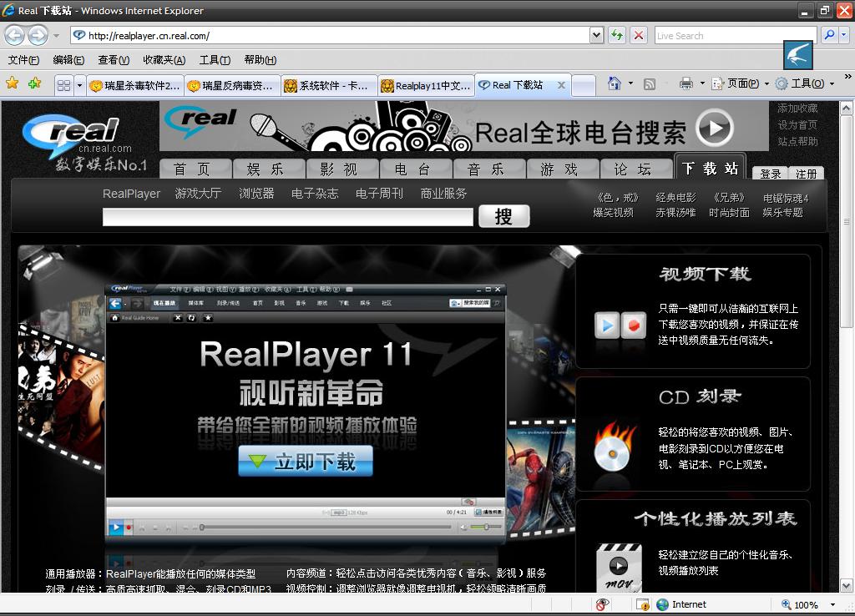Click the Home page house icon

(x=615, y=83)
